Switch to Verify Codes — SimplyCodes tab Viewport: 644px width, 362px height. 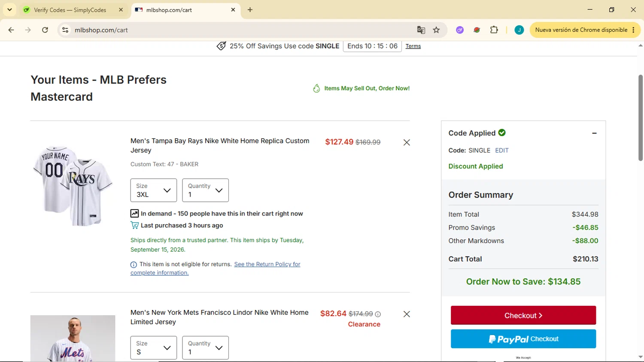[x=70, y=10]
